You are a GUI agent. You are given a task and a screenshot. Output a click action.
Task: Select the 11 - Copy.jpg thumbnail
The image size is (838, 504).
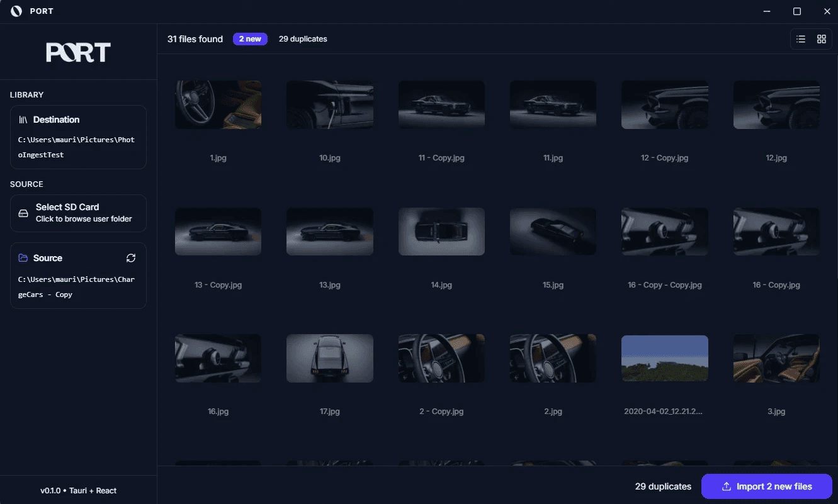click(x=441, y=104)
